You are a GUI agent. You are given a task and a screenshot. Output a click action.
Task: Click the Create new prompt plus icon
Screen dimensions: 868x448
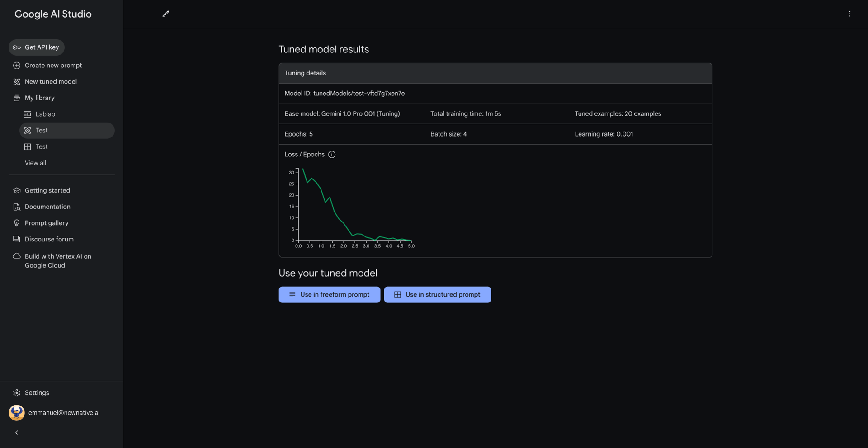tap(17, 66)
